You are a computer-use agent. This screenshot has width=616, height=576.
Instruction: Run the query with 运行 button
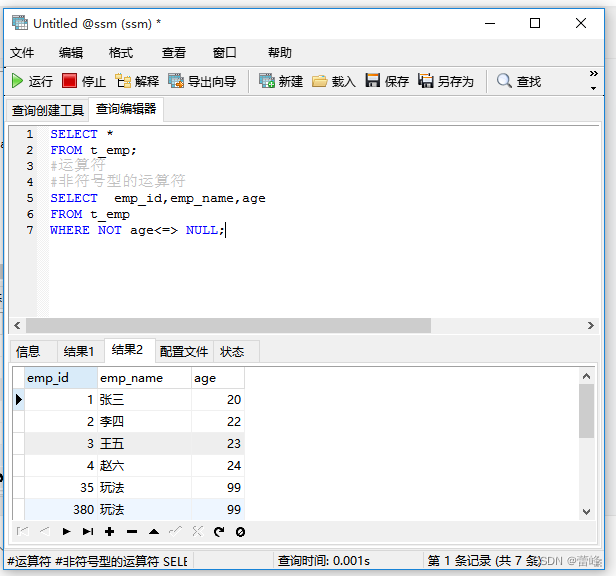(32, 81)
